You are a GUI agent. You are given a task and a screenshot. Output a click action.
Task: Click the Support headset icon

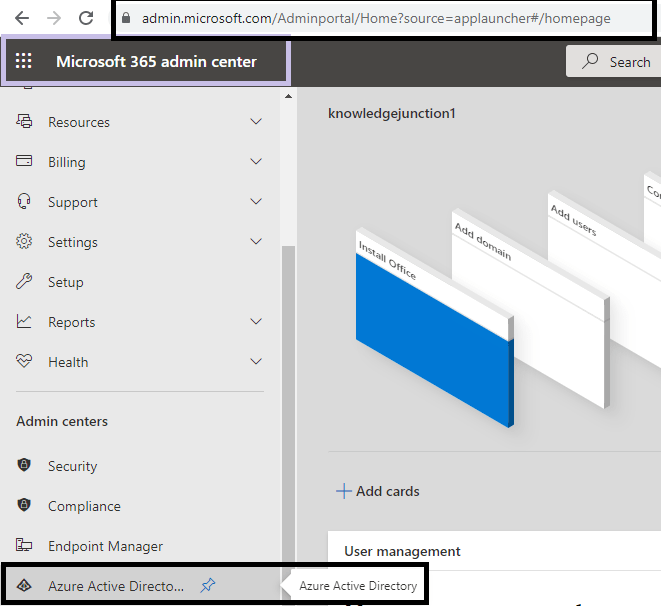pos(24,201)
